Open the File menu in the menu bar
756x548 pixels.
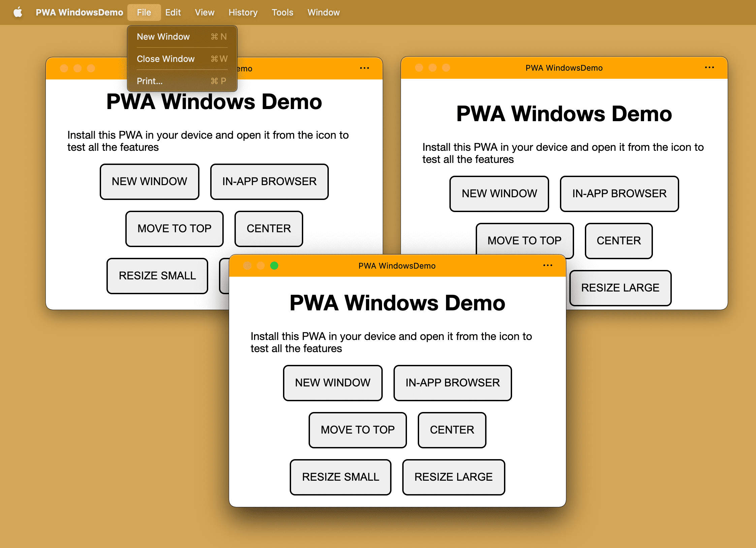tap(144, 12)
